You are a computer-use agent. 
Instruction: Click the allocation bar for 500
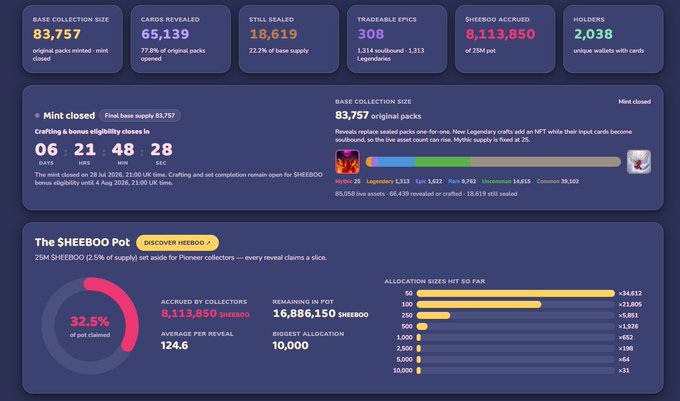[516, 326]
